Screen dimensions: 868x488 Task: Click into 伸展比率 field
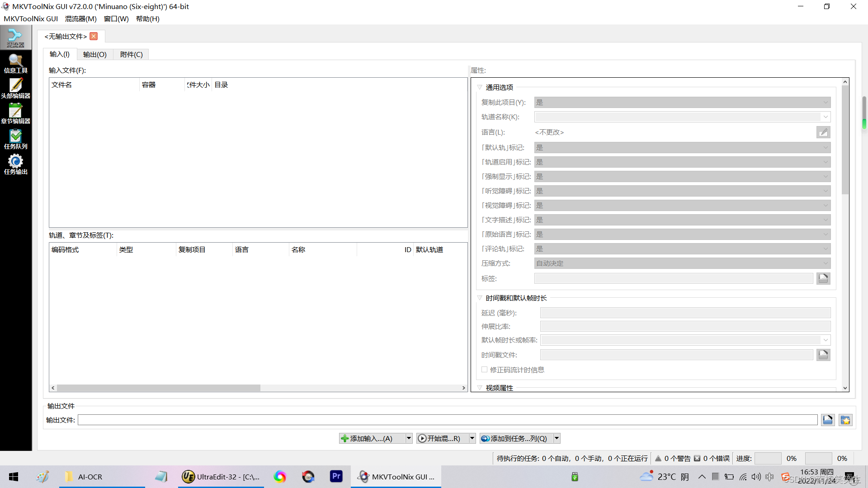(x=685, y=326)
